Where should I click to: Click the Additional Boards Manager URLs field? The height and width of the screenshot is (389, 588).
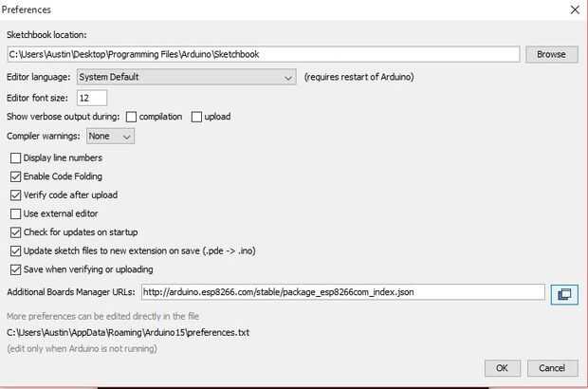click(x=342, y=292)
